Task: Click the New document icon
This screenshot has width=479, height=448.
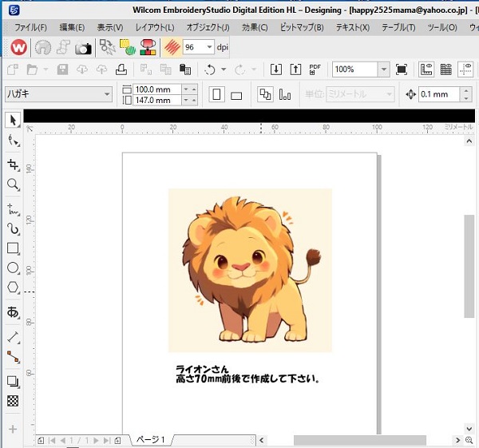Action: click(13, 69)
